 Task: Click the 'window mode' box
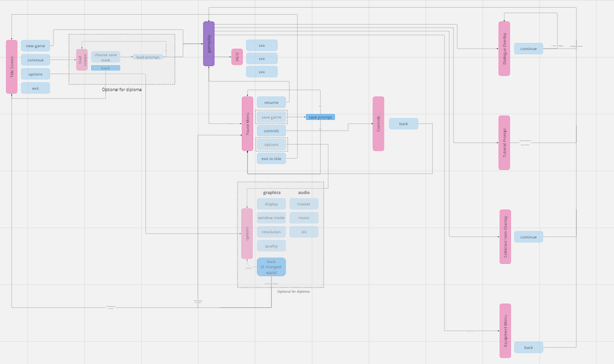pos(272,218)
